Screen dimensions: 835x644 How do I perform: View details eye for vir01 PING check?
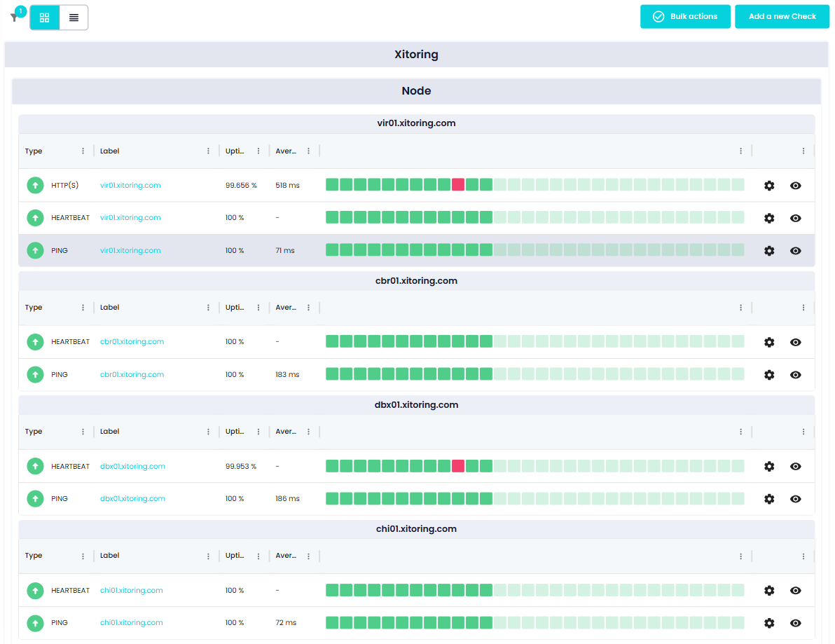tap(795, 250)
